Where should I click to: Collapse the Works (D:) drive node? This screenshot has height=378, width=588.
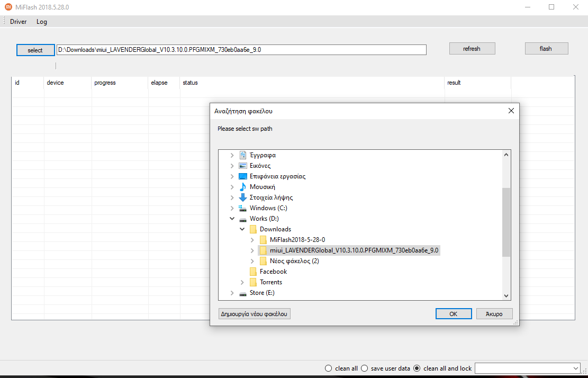pyautogui.click(x=232, y=219)
